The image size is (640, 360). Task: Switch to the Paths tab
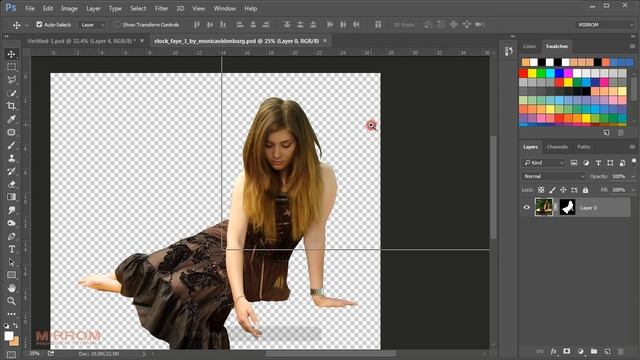[x=584, y=147]
